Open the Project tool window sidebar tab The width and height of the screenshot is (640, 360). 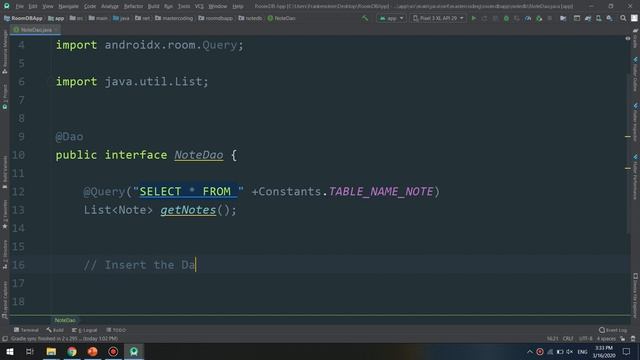coord(5,97)
